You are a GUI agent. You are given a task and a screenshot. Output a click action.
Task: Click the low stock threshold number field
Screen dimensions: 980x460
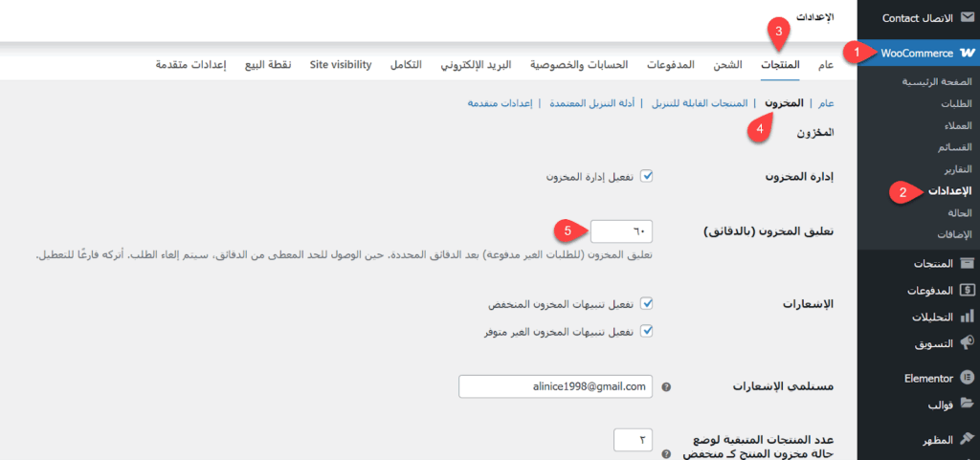[x=634, y=439]
